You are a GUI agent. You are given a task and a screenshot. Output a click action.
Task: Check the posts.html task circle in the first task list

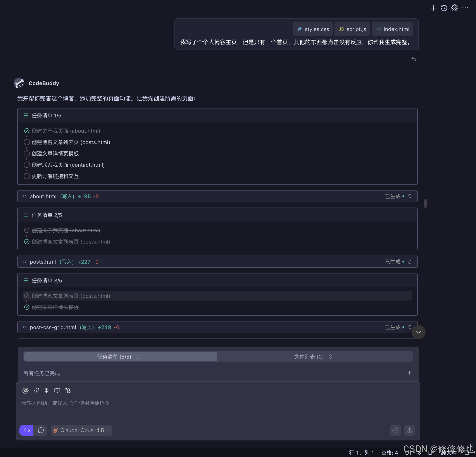click(x=27, y=142)
